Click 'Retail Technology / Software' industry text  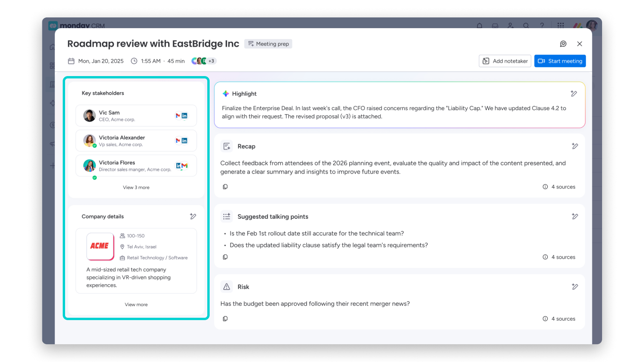pos(157,258)
